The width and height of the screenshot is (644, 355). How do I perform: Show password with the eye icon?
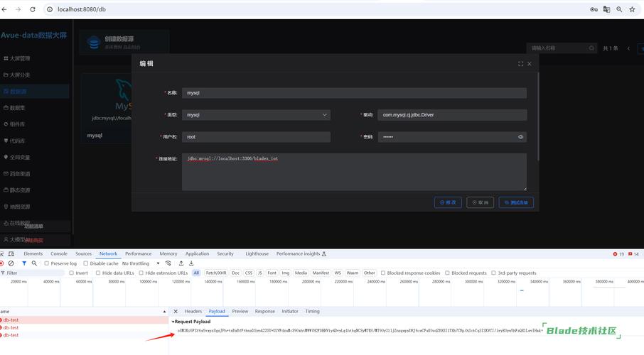520,136
